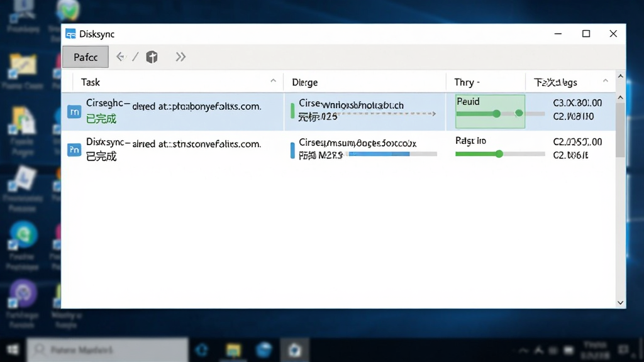Sort by the last column header chevron
Image resolution: width=644 pixels, height=362 pixels.
click(x=606, y=81)
